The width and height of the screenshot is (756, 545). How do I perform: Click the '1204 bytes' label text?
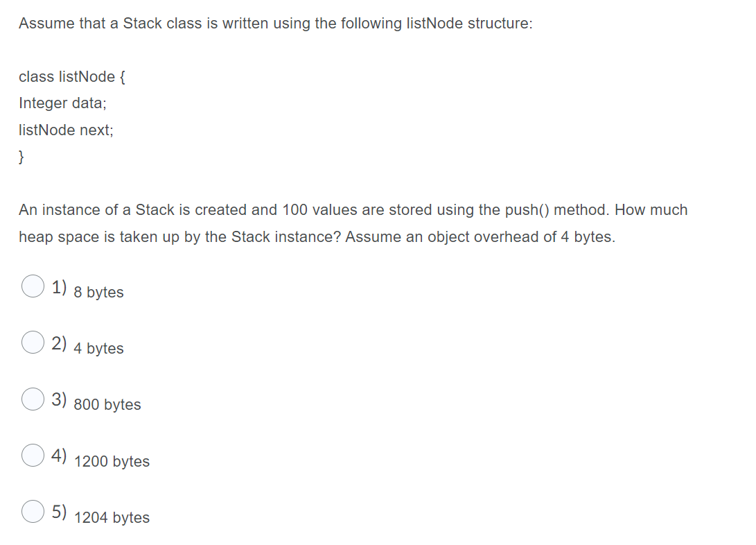pyautogui.click(x=112, y=517)
